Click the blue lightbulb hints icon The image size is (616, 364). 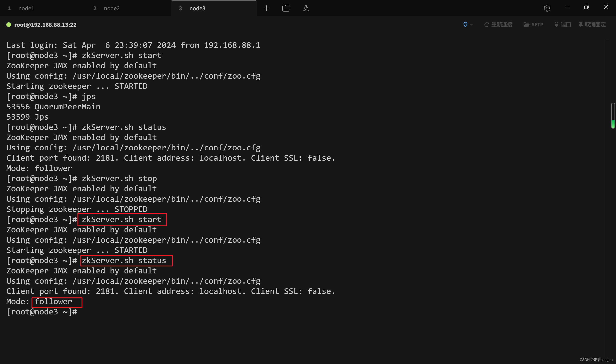click(465, 25)
